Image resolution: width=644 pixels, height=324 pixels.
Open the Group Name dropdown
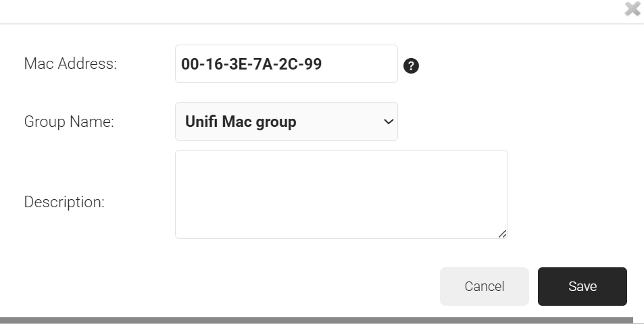[286, 122]
